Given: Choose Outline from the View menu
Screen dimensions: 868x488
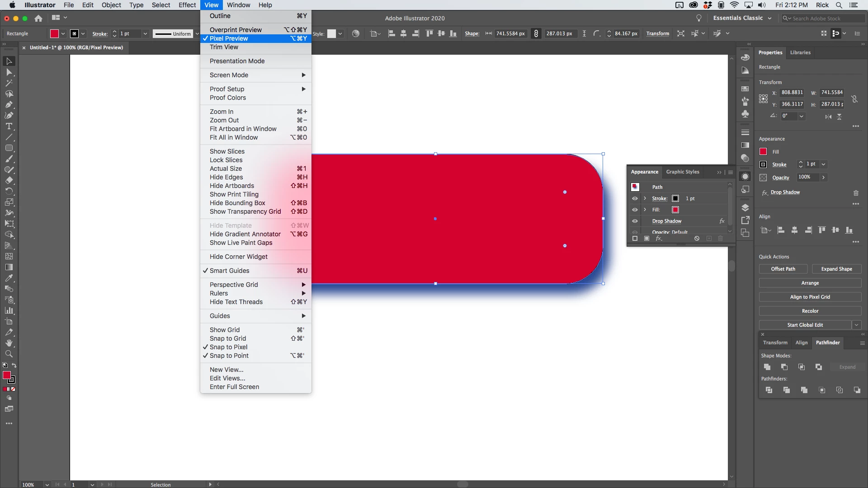Looking at the screenshot, I should [220, 16].
